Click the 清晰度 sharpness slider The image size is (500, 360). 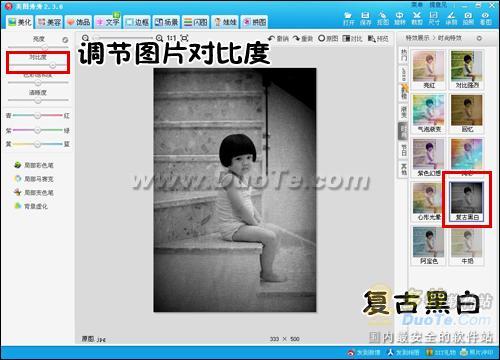tap(38, 100)
